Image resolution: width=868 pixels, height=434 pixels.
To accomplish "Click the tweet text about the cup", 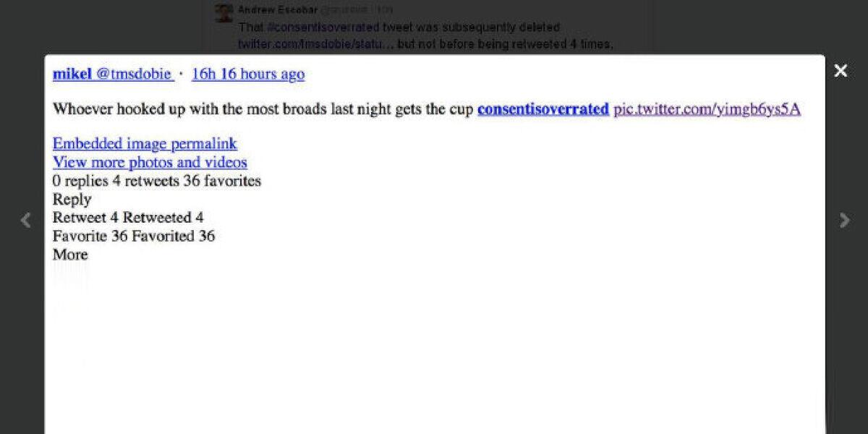I will pyautogui.click(x=263, y=109).
